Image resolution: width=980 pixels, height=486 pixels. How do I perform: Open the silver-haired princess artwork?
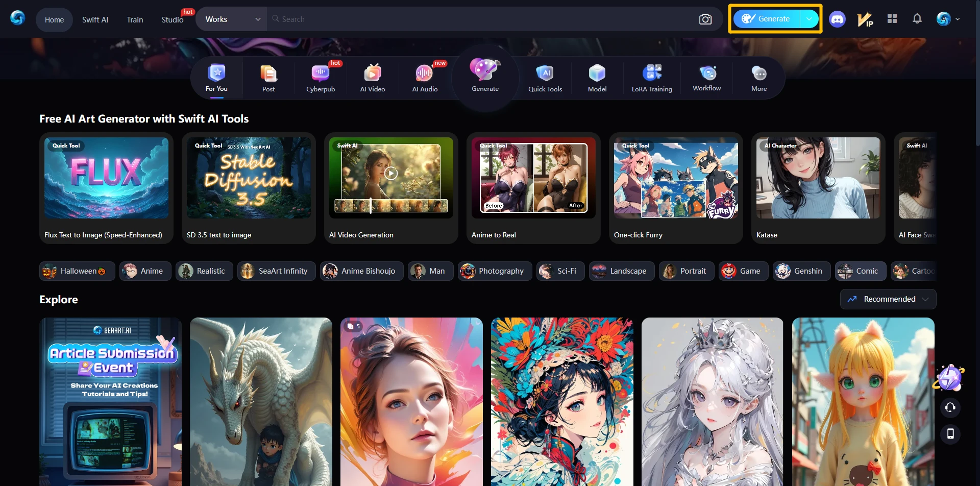[x=713, y=402]
